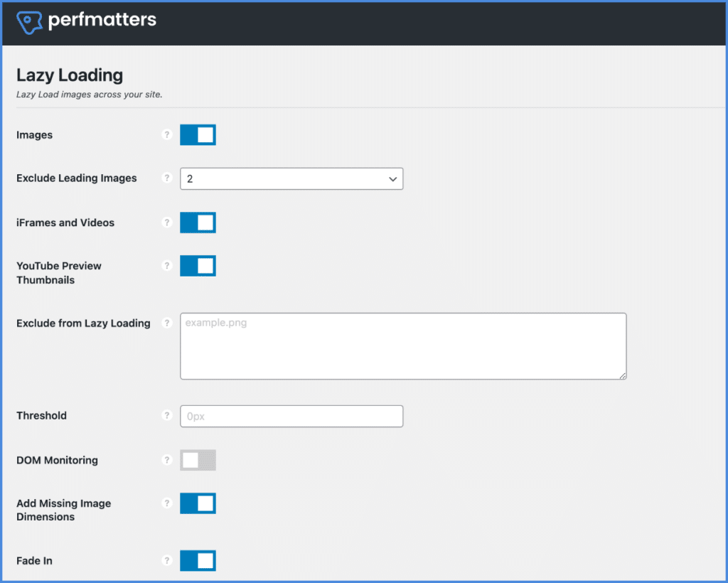Viewport: 728px width, 583px height.
Task: Disable Add Missing Image Dimensions toggle
Action: 198,503
